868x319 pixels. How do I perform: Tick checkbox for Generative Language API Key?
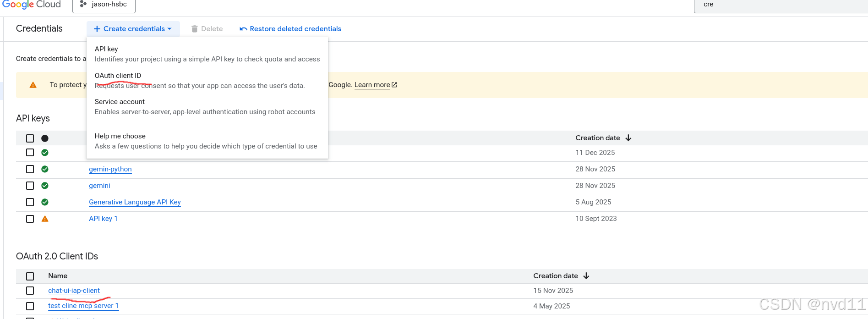click(x=30, y=202)
